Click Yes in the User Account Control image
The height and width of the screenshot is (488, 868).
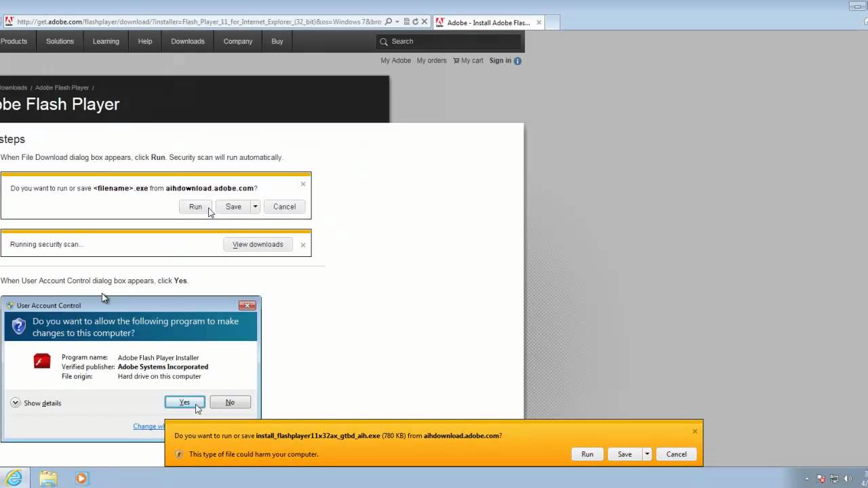tap(184, 403)
